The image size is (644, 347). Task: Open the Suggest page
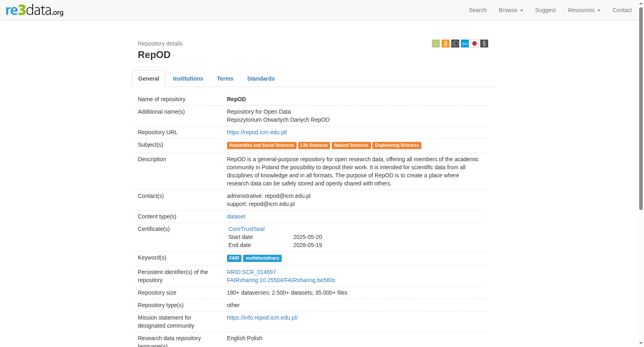(545, 10)
